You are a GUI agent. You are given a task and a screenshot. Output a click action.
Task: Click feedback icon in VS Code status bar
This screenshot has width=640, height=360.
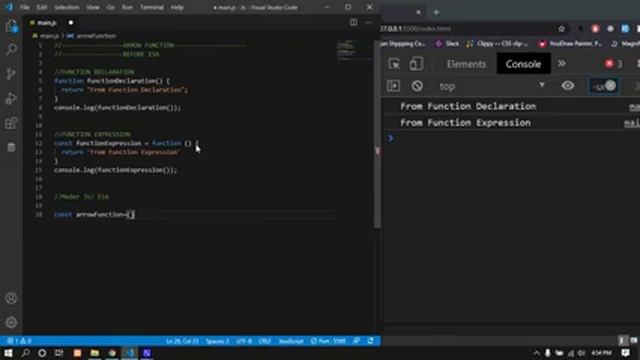click(x=357, y=341)
